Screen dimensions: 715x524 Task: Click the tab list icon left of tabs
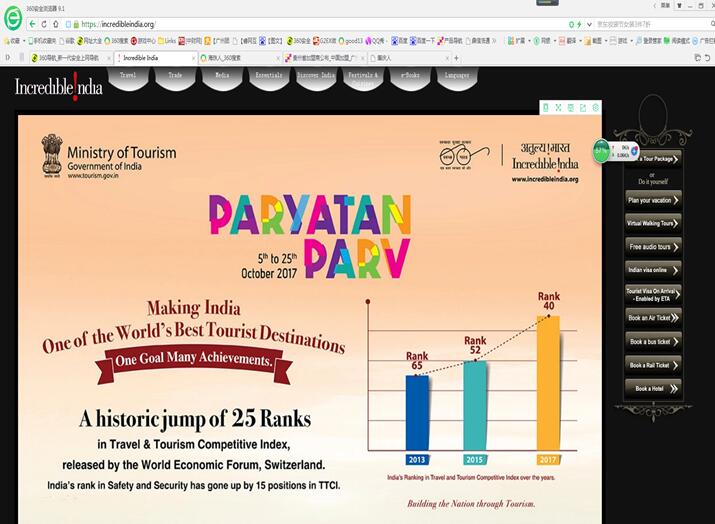coord(8,57)
